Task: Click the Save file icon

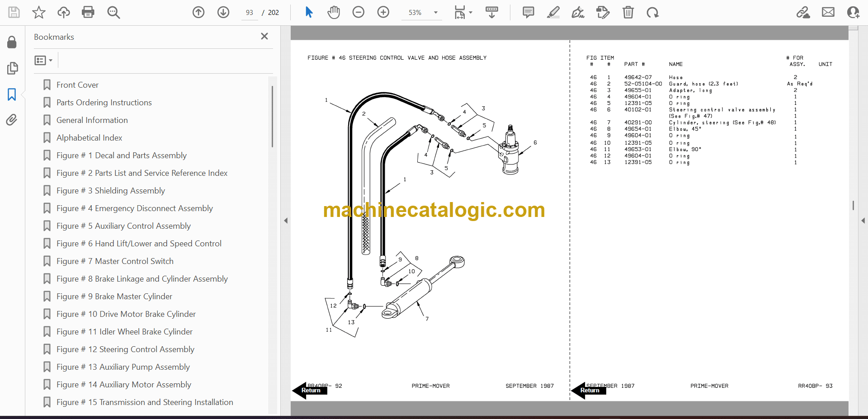Action: [14, 12]
